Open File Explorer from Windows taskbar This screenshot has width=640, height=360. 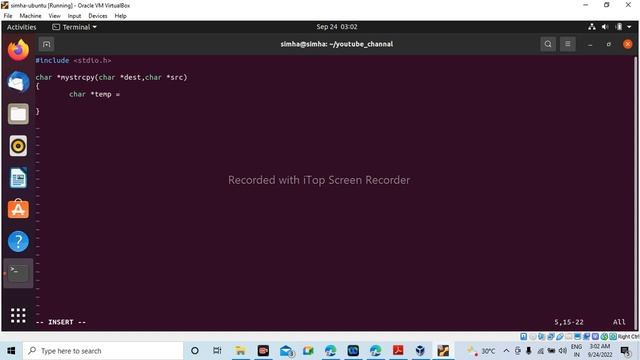pyautogui.click(x=240, y=351)
